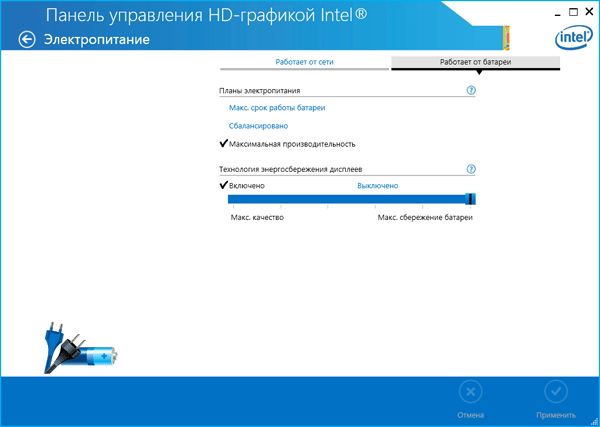Click the Отмена cross icon
The image size is (600, 427).
pyautogui.click(x=470, y=391)
